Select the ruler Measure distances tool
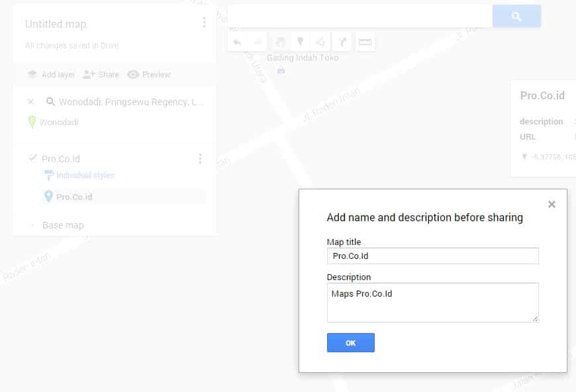The width and height of the screenshot is (576, 392). (365, 42)
